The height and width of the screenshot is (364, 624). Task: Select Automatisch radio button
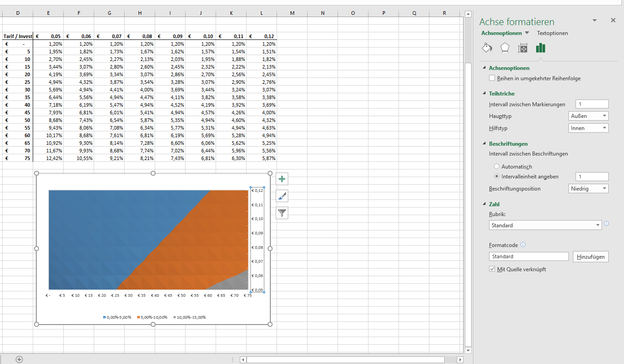pyautogui.click(x=497, y=166)
